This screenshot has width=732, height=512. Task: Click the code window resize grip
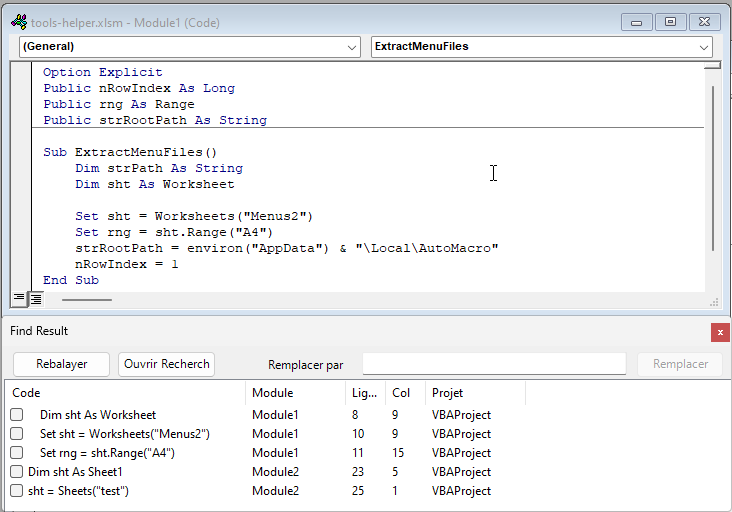[x=714, y=302]
